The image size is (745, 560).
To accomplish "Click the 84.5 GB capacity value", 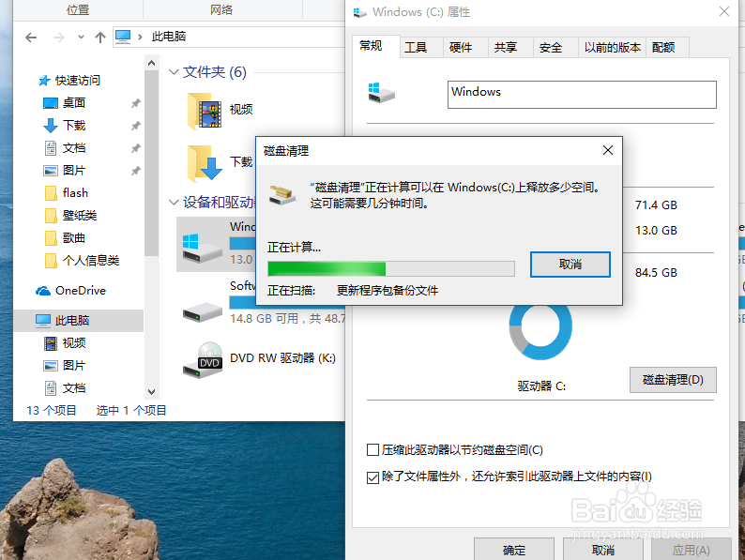I will tap(656, 273).
